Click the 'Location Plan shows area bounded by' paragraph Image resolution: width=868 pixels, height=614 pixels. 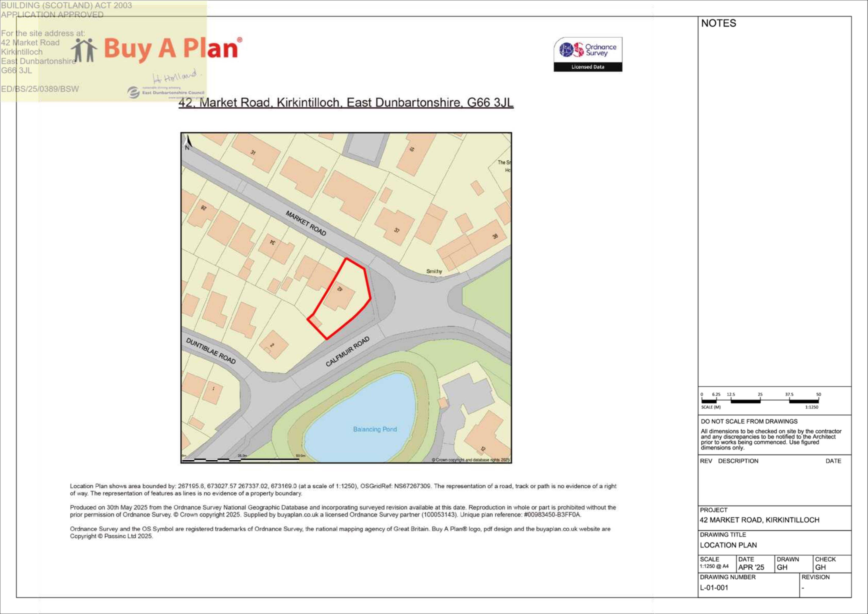click(x=343, y=490)
